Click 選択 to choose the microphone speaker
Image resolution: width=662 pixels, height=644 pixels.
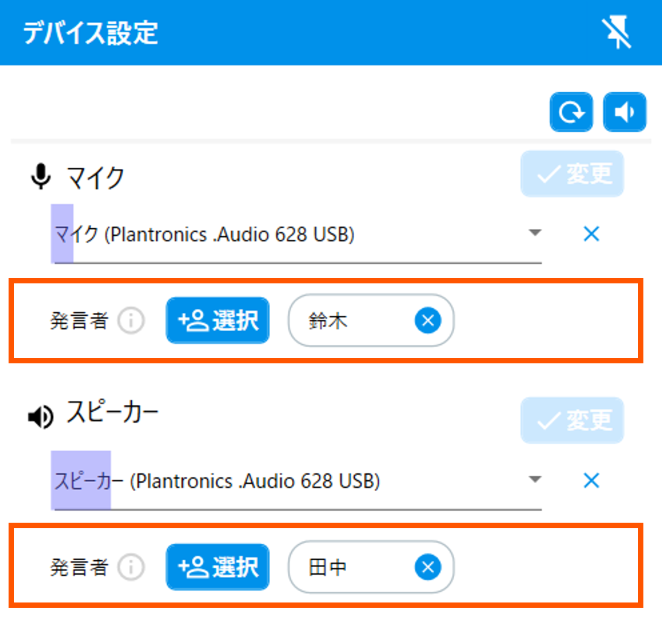click(x=217, y=320)
